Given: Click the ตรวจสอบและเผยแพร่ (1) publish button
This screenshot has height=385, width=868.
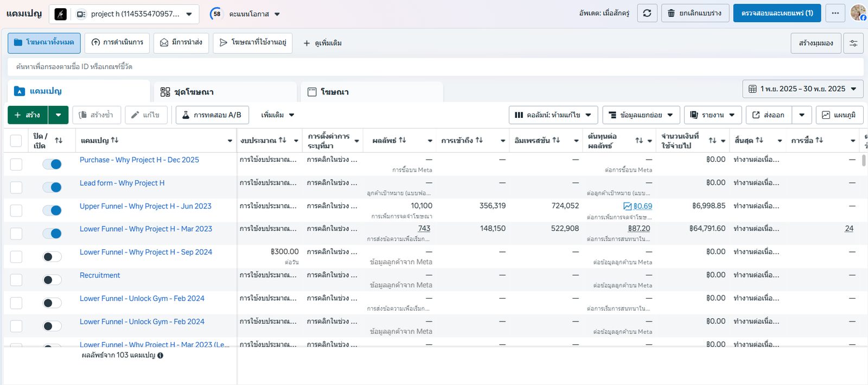Looking at the screenshot, I should click(777, 13).
